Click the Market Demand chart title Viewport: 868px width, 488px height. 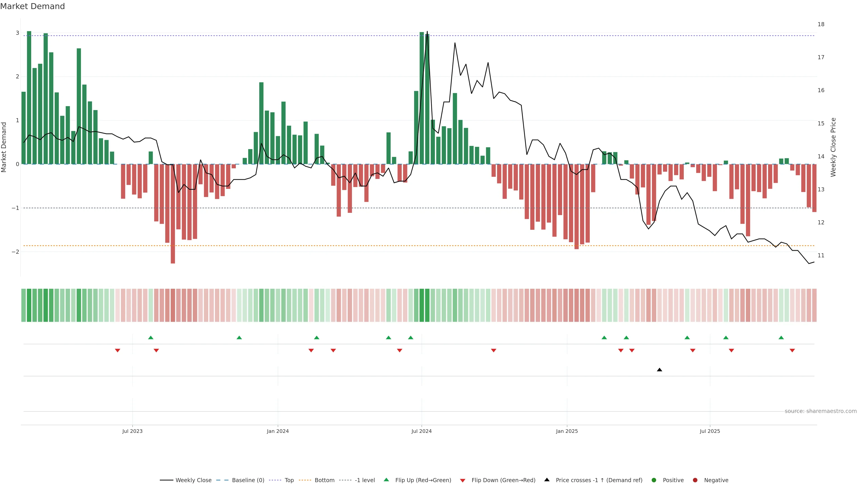pyautogui.click(x=32, y=6)
